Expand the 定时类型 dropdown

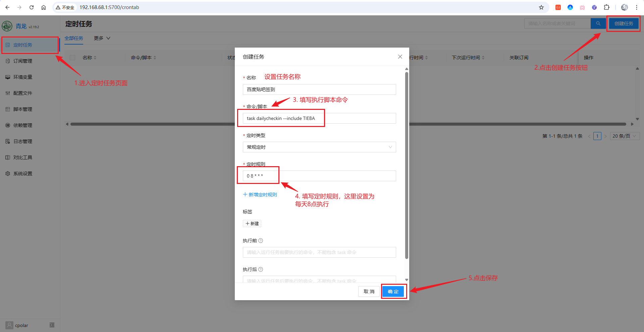319,147
